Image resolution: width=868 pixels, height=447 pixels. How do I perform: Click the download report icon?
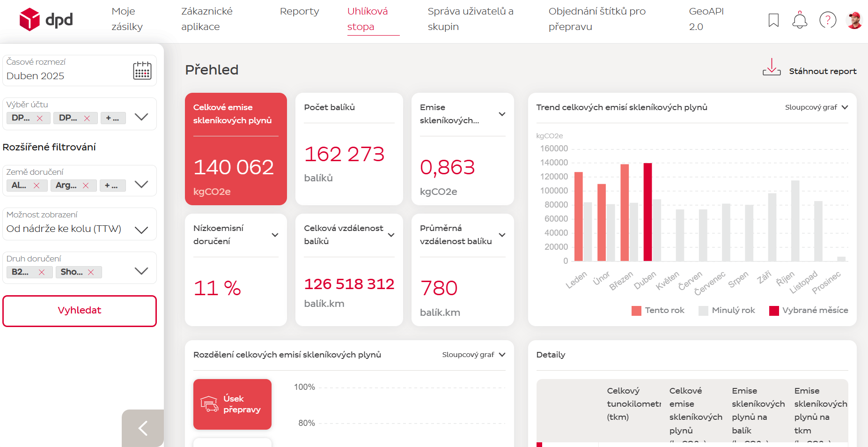(x=772, y=67)
